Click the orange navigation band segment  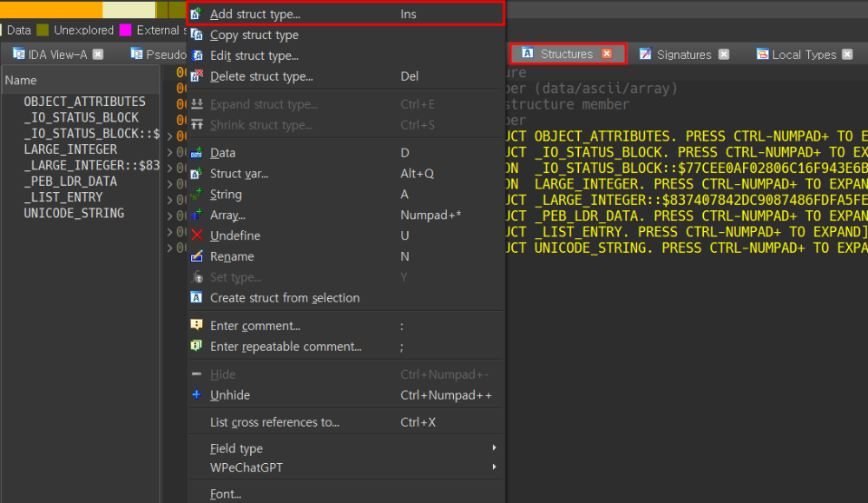pyautogui.click(x=51, y=9)
